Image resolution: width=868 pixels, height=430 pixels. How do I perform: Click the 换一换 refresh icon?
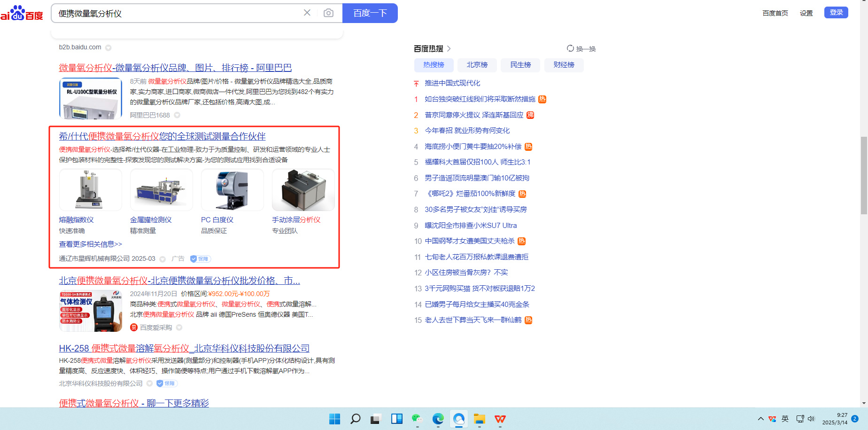[570, 48]
